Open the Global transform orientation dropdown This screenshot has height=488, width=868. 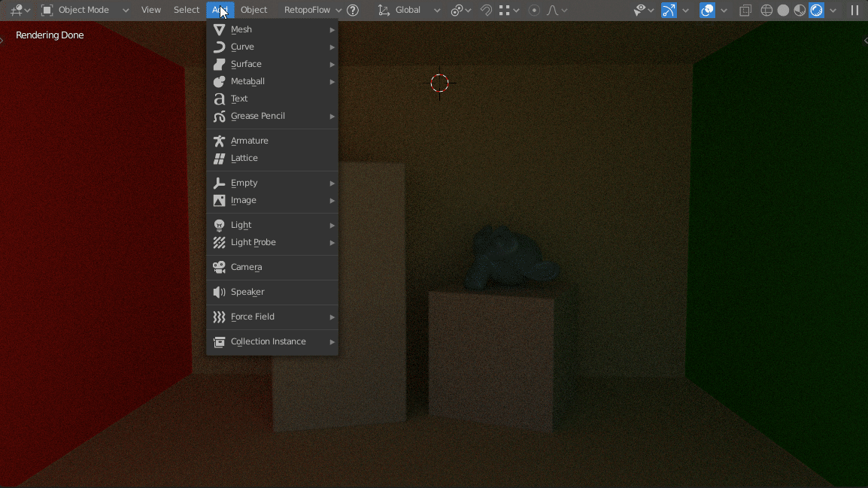[409, 10]
